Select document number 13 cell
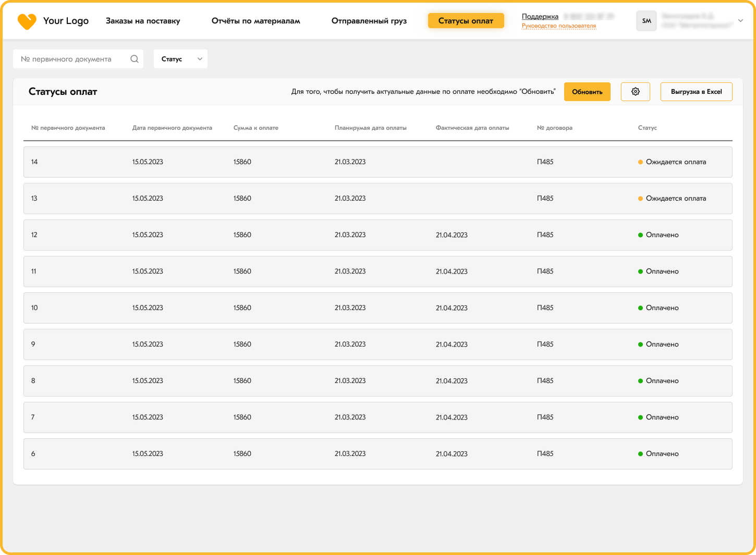 [34, 199]
